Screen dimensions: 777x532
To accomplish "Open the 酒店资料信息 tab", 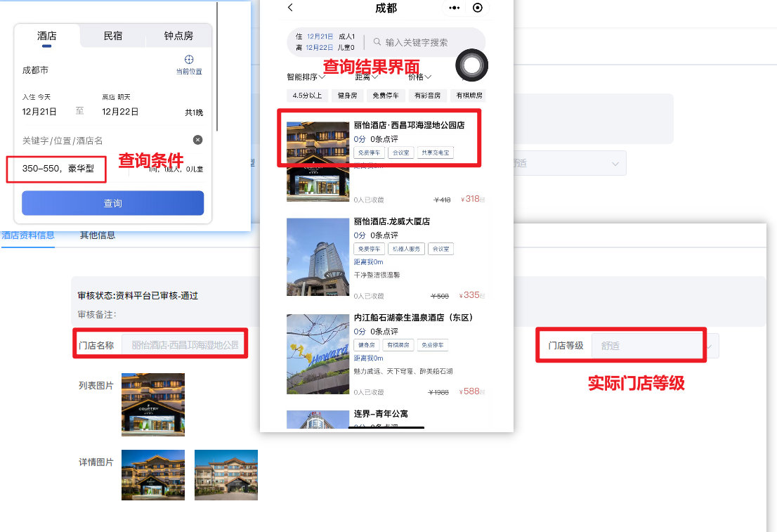I will (28, 235).
